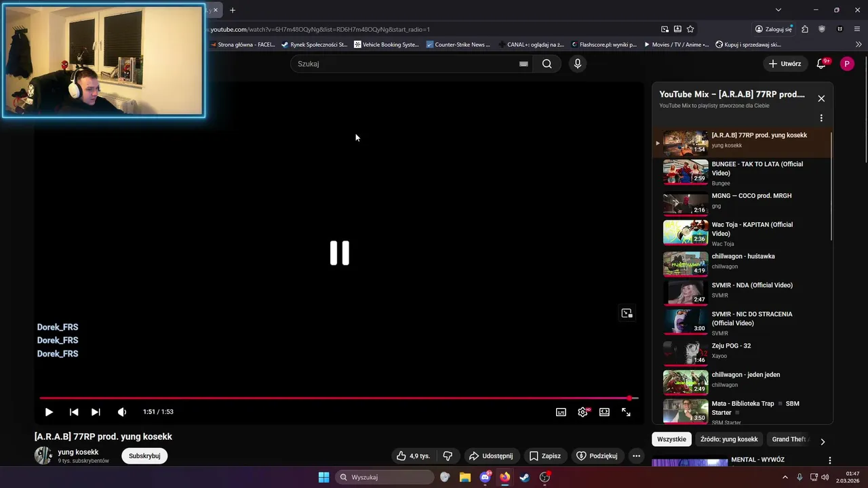Play BUNGEE - TAK TO LATA from playlist

[743, 174]
